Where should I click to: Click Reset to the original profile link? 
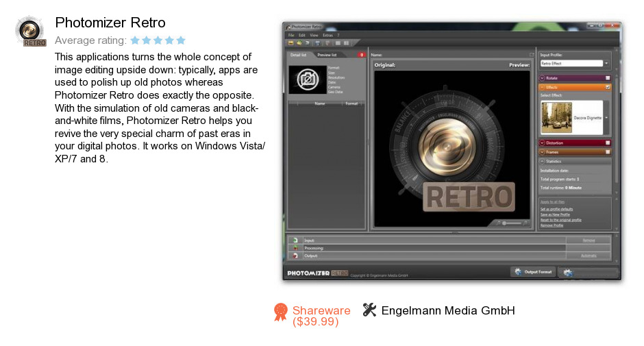point(560,220)
